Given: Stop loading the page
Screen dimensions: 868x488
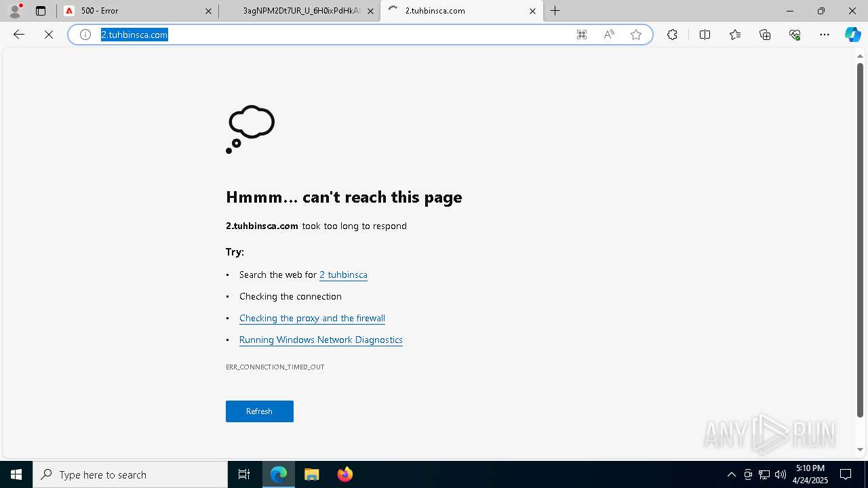Looking at the screenshot, I should point(49,35).
